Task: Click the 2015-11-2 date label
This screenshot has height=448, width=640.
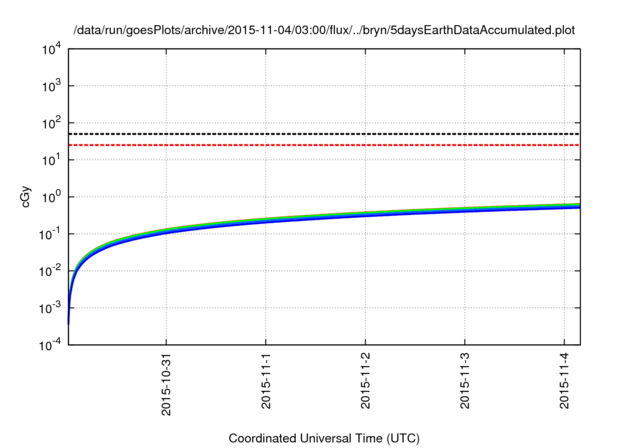Action: [365, 381]
